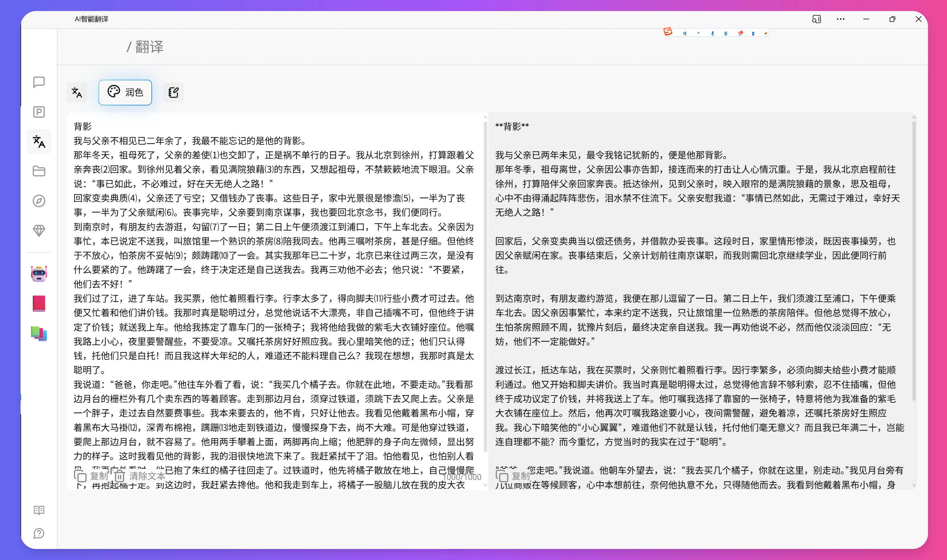Open the summary writing tool next to 润色
The height and width of the screenshot is (560, 947).
pos(173,93)
